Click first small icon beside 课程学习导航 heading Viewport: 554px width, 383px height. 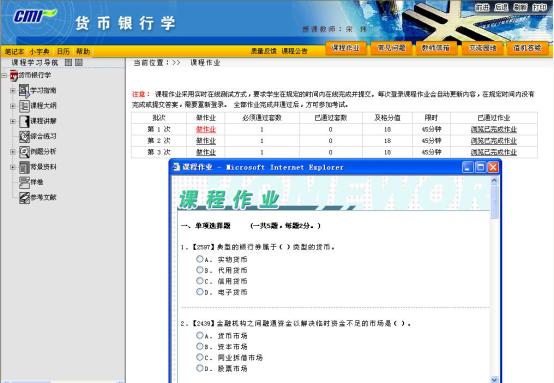[x=69, y=63]
